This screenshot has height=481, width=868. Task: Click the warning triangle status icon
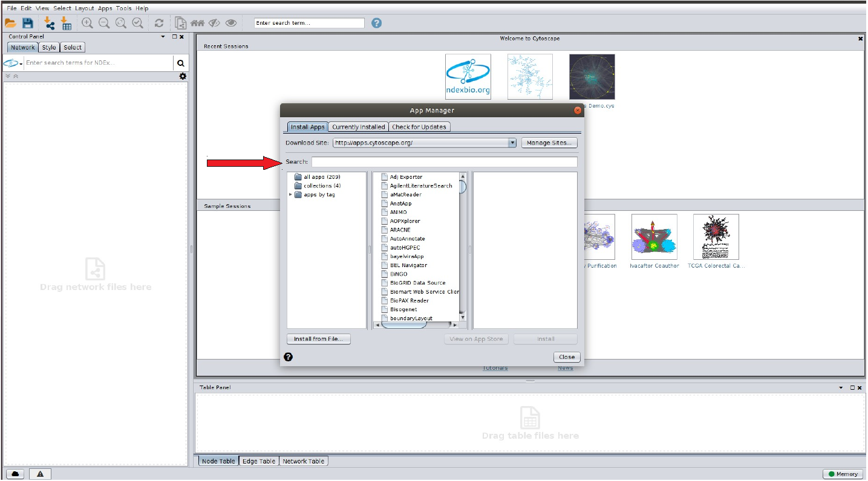(x=40, y=474)
